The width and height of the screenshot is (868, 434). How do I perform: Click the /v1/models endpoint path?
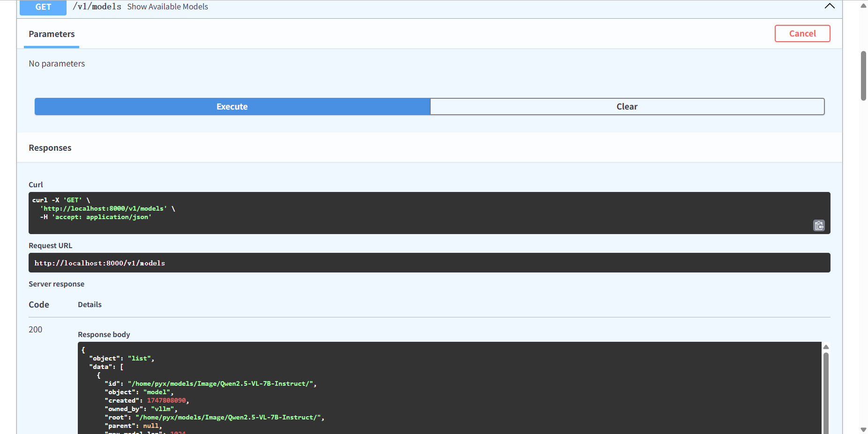(97, 7)
